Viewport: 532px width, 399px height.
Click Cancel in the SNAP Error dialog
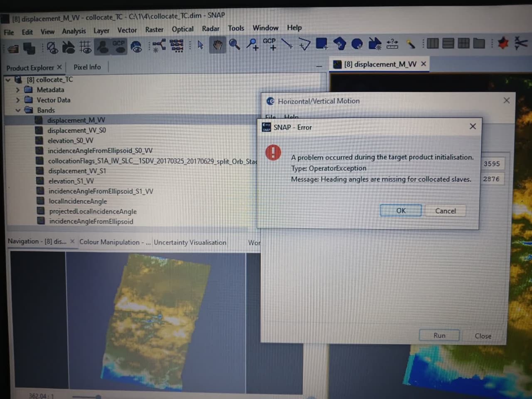(446, 211)
